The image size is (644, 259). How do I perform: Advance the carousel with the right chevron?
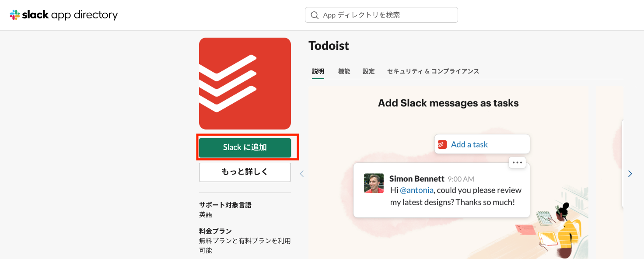(630, 173)
